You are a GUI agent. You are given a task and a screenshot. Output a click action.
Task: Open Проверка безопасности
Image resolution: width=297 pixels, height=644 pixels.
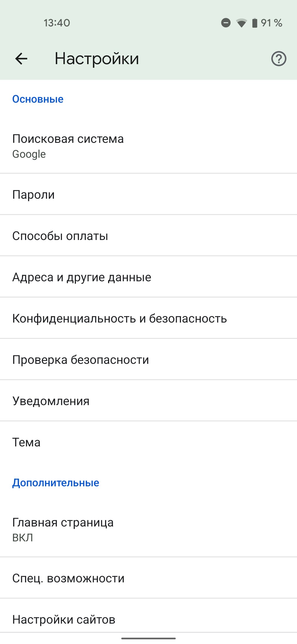[148, 360]
